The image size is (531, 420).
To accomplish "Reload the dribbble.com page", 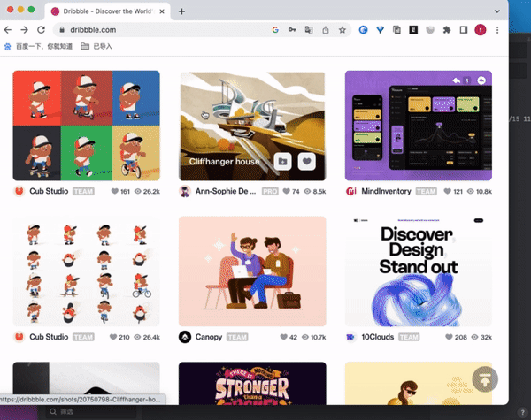I will pos(41,30).
